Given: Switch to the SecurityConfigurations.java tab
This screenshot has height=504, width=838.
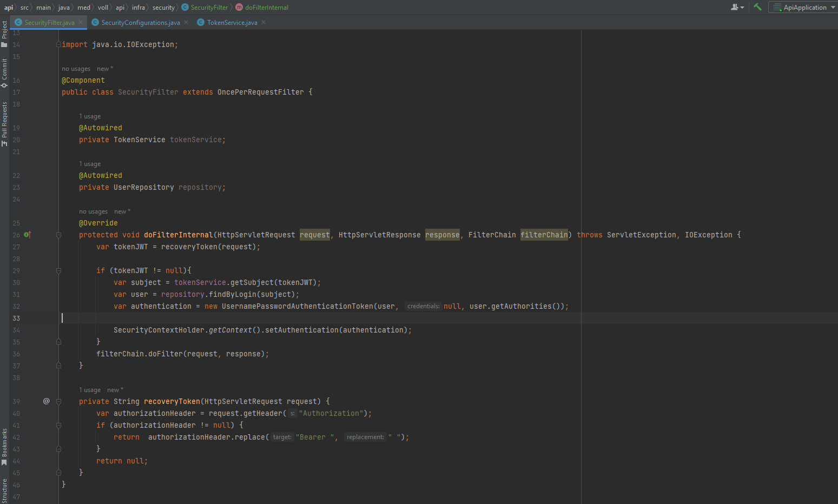Looking at the screenshot, I should tap(141, 22).
